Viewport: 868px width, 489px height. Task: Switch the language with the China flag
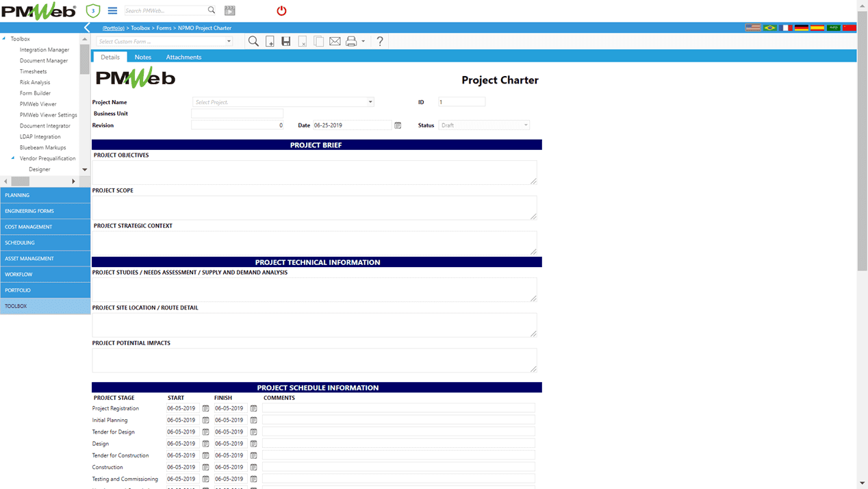point(850,28)
